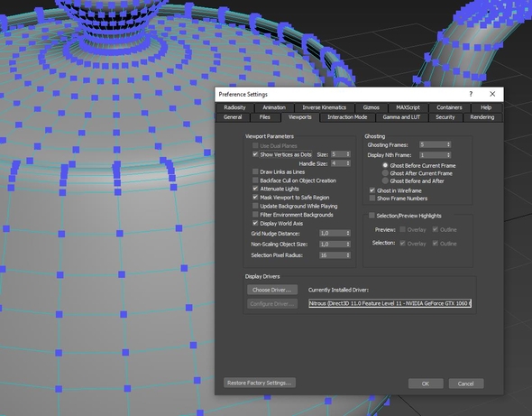Viewport: 532px width, 416px height.
Task: Toggle Show Vertices as Dots checkbox
Action: [x=255, y=154]
